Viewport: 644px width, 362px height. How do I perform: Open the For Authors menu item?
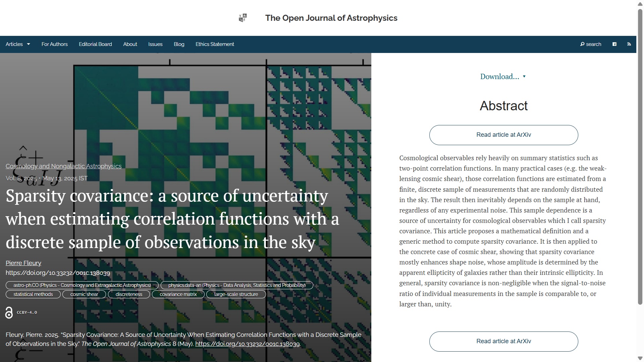54,44
